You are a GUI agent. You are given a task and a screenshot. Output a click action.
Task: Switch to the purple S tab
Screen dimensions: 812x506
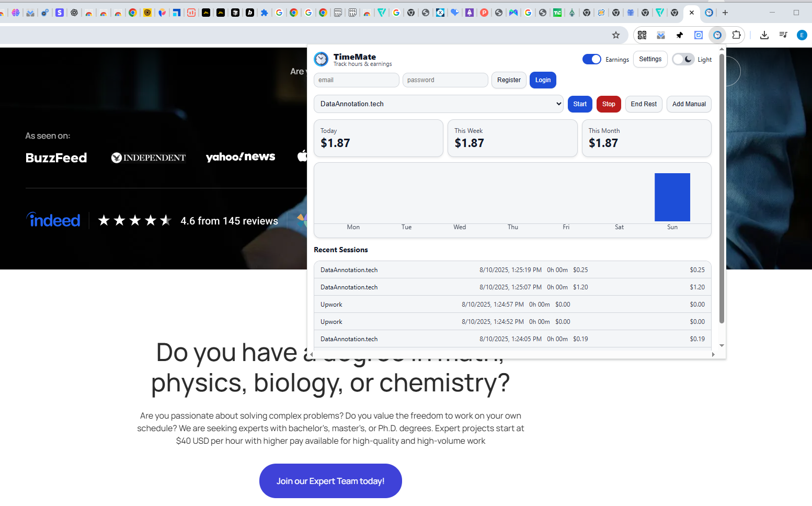click(x=60, y=13)
